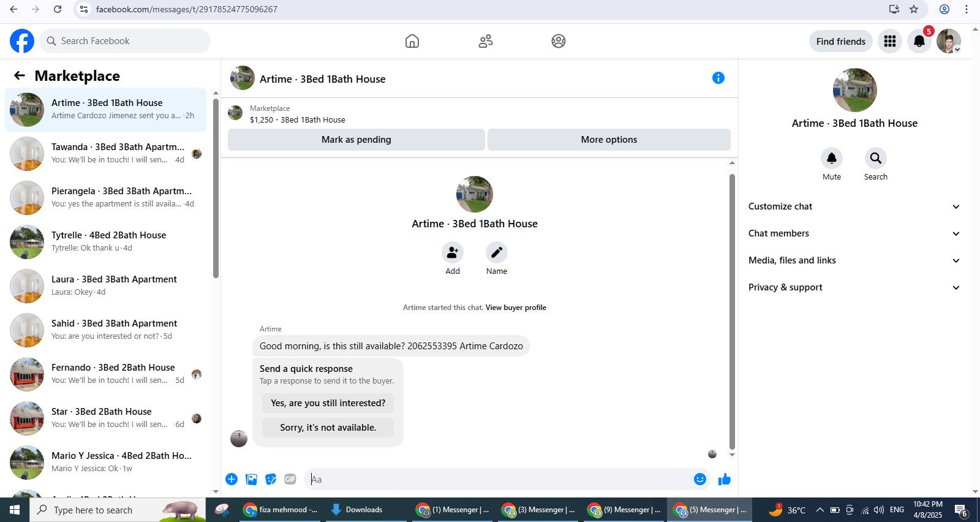Open Laura 3Bed 3Bath Apartment chat
The image size is (980, 522).
pyautogui.click(x=105, y=286)
